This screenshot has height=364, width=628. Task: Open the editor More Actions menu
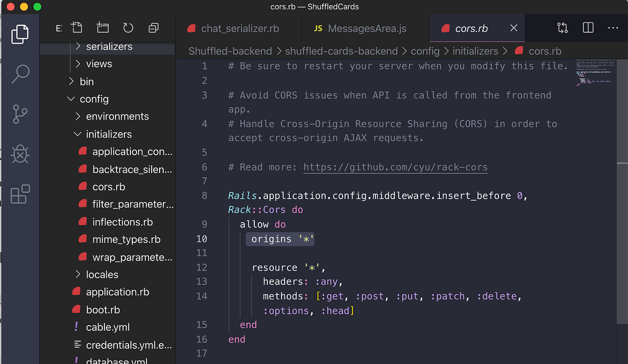point(613,28)
